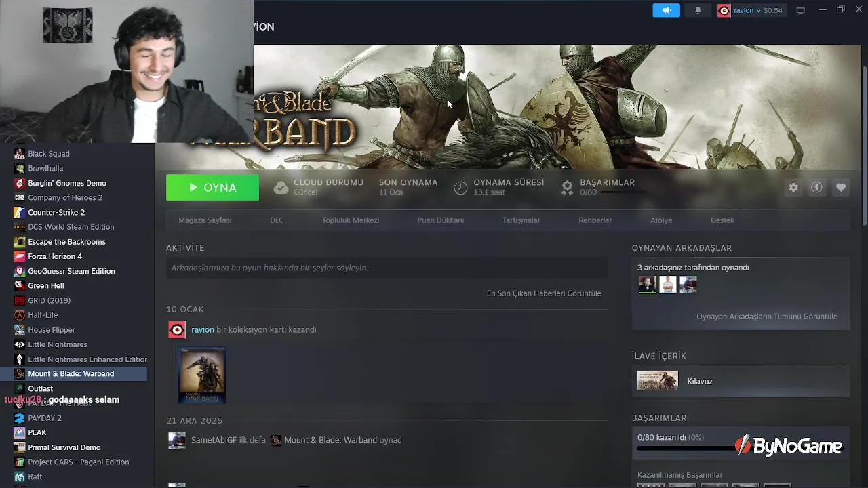Open the Puan Dükkânı tab

tap(441, 220)
